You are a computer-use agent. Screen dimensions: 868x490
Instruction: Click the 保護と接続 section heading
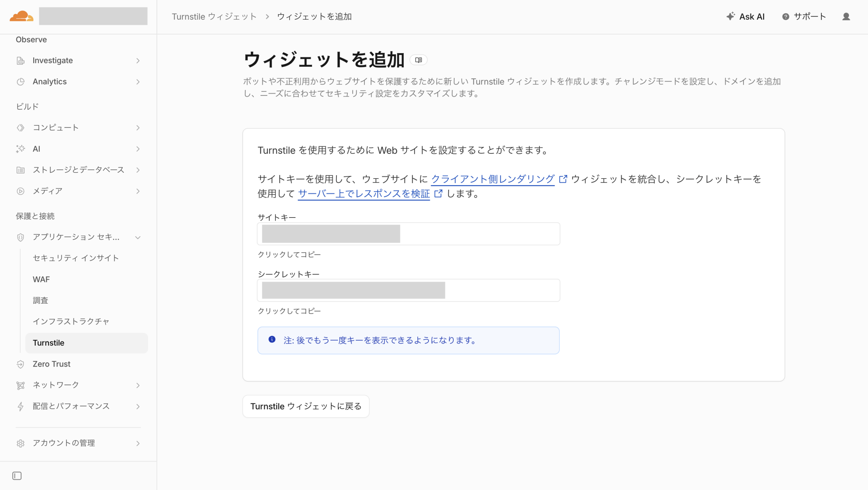coord(35,216)
